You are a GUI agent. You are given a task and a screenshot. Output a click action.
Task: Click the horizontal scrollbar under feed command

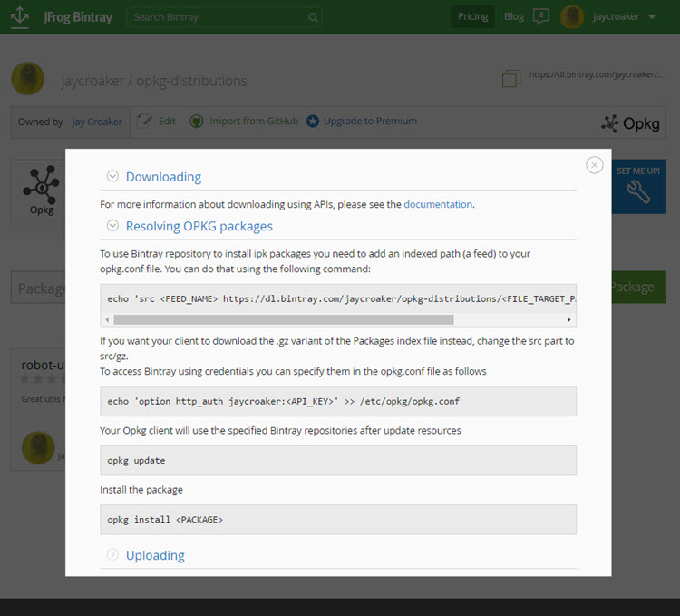[283, 319]
